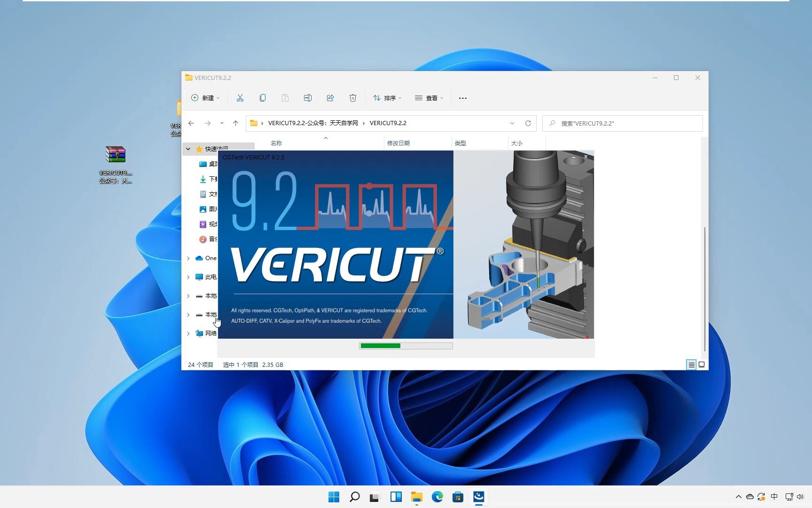Open the Windows Start menu
The width and height of the screenshot is (812, 508).
(x=334, y=497)
